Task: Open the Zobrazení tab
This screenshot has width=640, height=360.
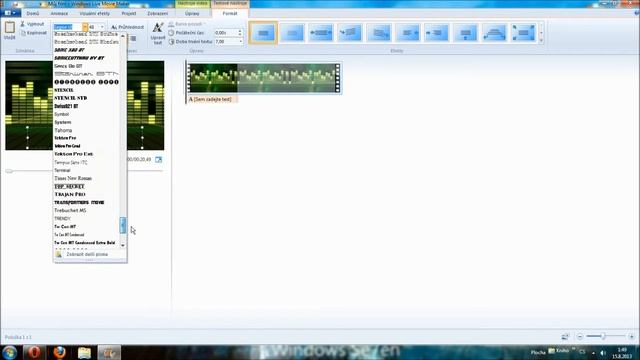Action: 158,13
